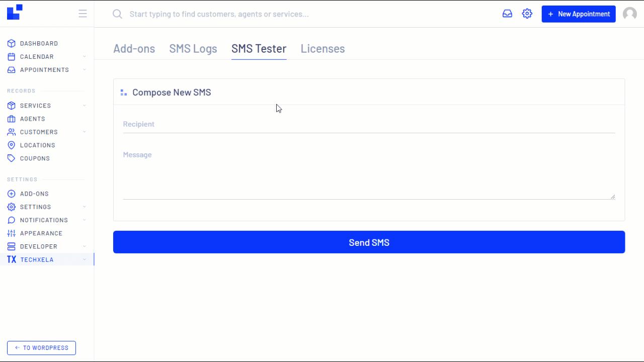Send the SMS with the blue button

coord(369,242)
